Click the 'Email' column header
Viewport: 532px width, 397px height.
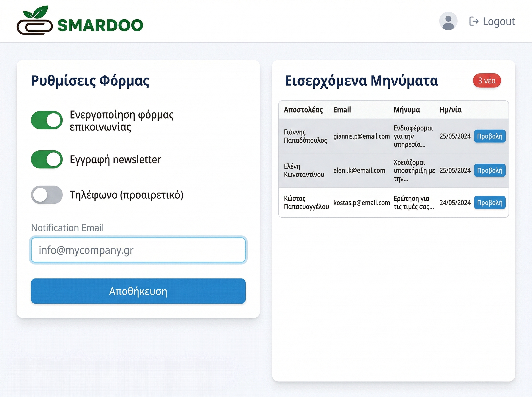pos(342,110)
